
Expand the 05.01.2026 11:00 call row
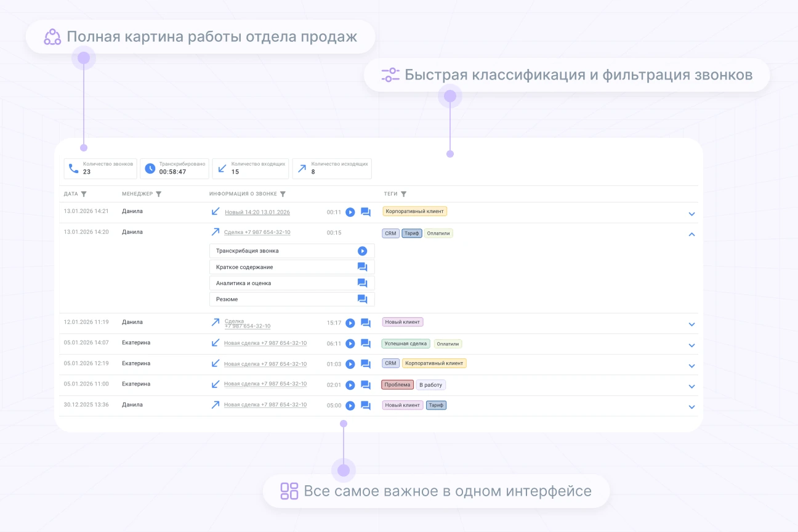click(x=691, y=387)
